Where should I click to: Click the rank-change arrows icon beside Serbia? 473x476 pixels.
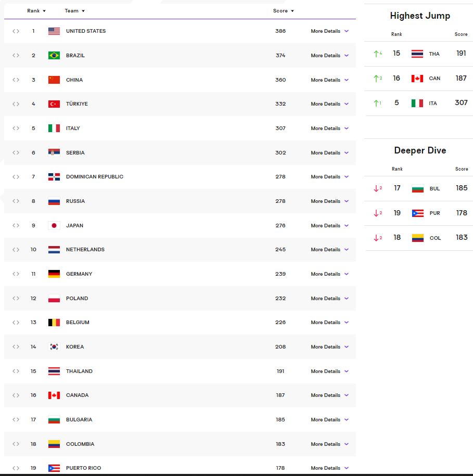[x=16, y=153]
